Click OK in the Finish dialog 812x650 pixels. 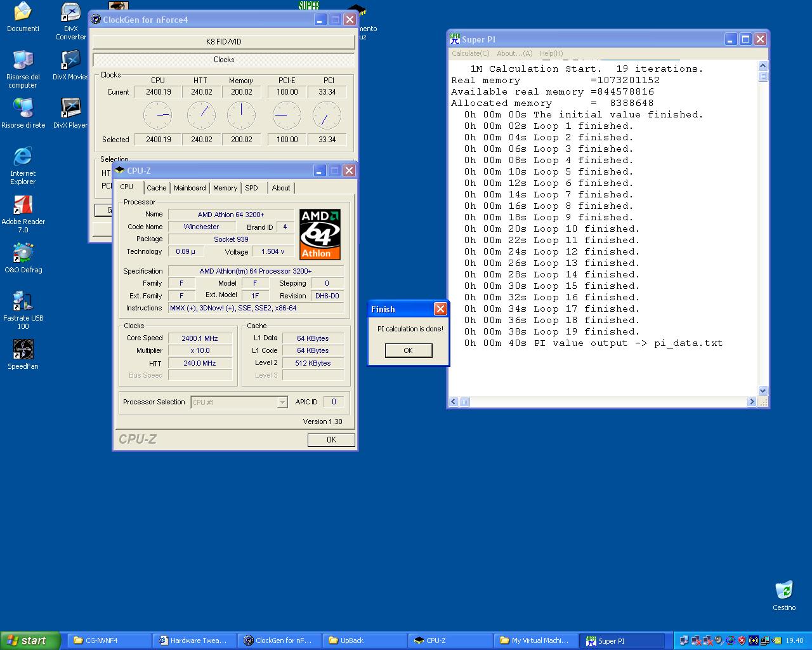[409, 350]
